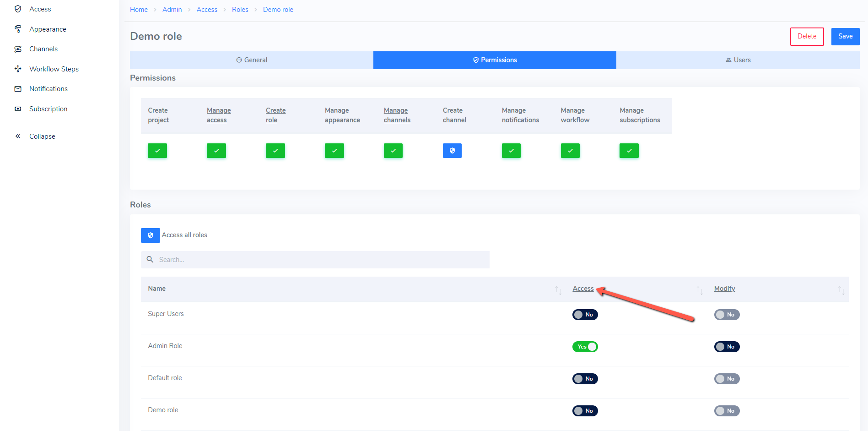
Task: Click the magnifier icon in search box
Action: (150, 259)
